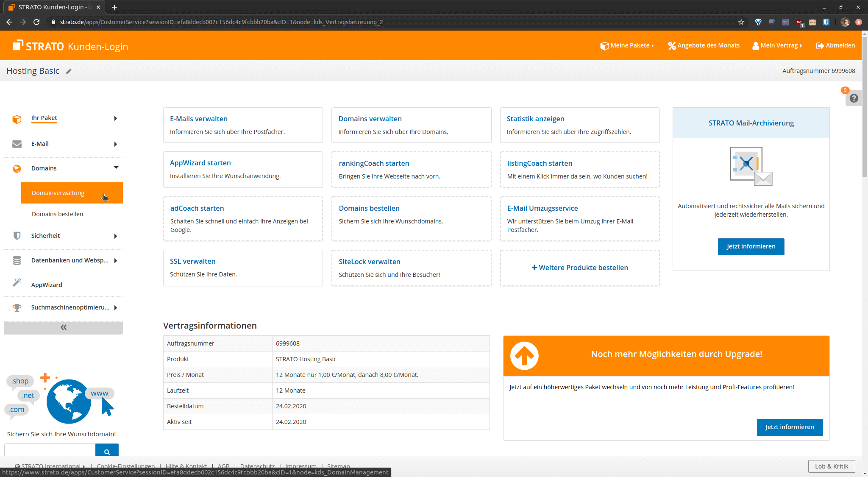This screenshot has width=868, height=477.
Task: Open the Statistik anzeigen tile
Action: (580, 125)
